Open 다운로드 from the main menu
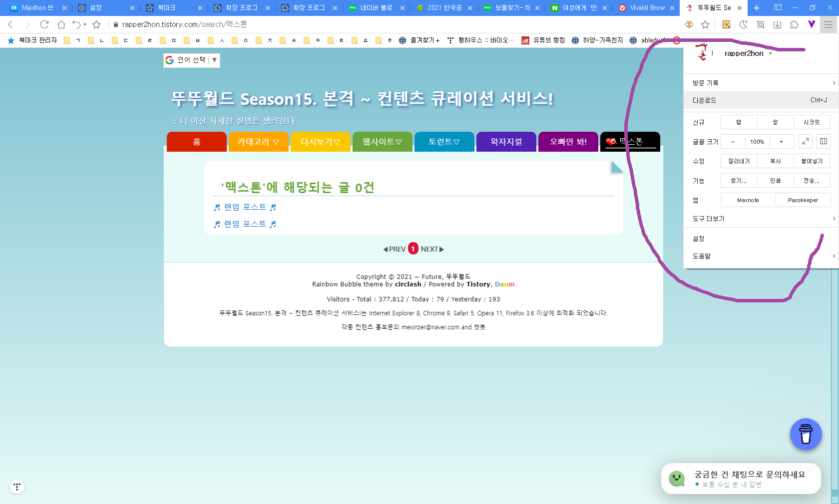Image resolution: width=839 pixels, height=504 pixels. 761,100
